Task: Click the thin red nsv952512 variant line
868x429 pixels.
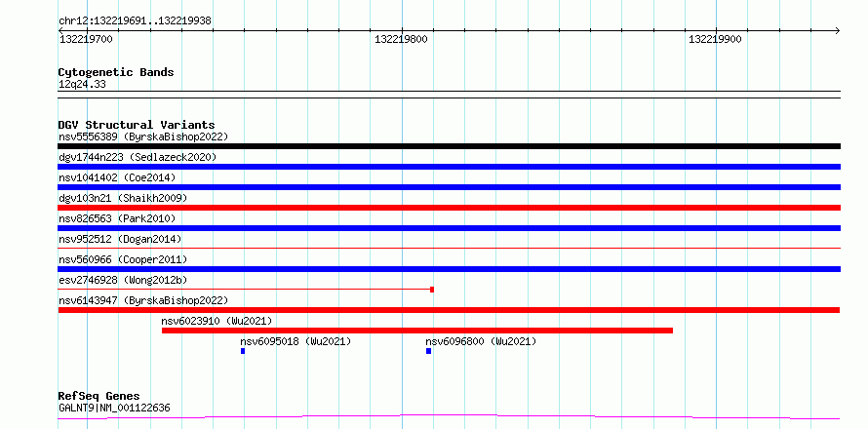Action: (x=449, y=248)
